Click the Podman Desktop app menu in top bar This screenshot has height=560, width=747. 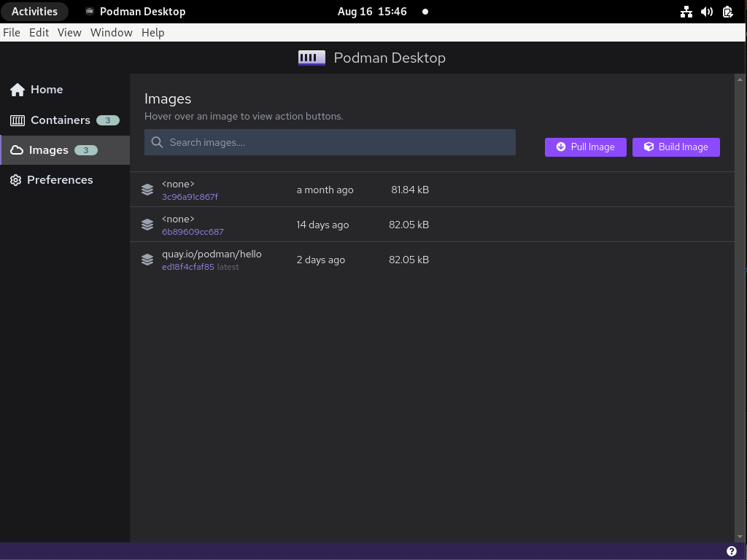click(135, 12)
